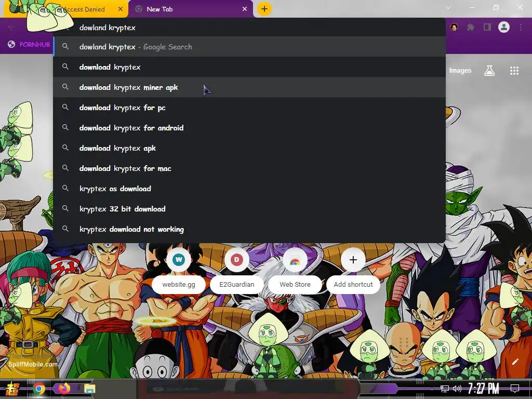Select 'download kryptex for pc' suggestion
Image resolution: width=532 pixels, height=399 pixels.
[x=249, y=108]
